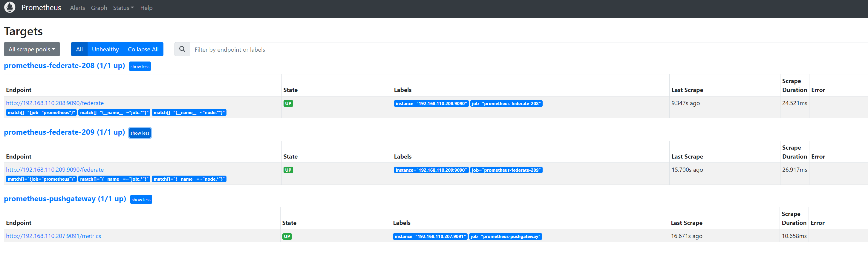Open the 192.168.110.207:9091/metrics endpoint link

coord(53,236)
